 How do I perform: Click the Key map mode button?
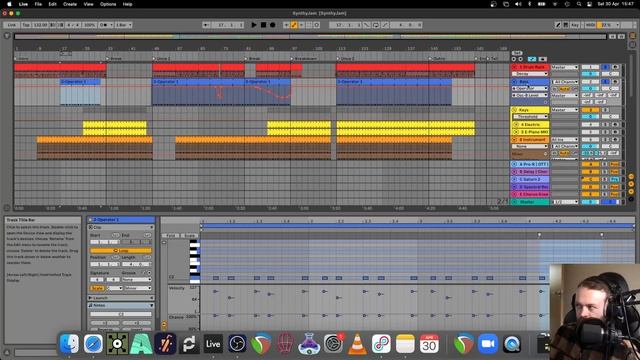[x=575, y=25]
